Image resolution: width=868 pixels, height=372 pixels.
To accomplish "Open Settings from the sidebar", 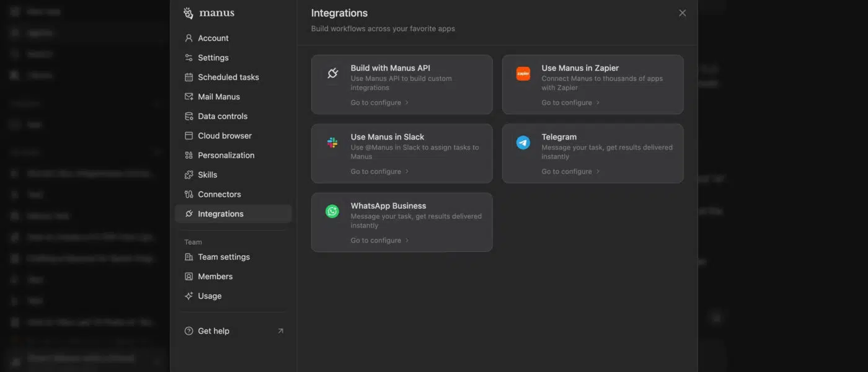I will pos(212,57).
